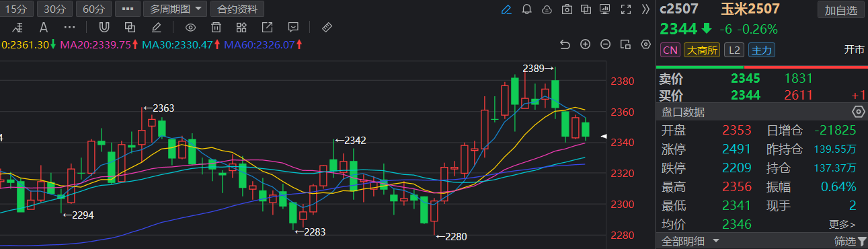Open the price alert bell icon

tap(527, 9)
